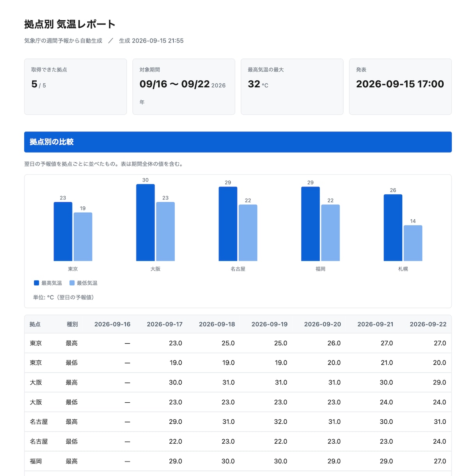Click the 福岡 low-temperature bar labeled 22
This screenshot has width=476, height=476.
330,233
